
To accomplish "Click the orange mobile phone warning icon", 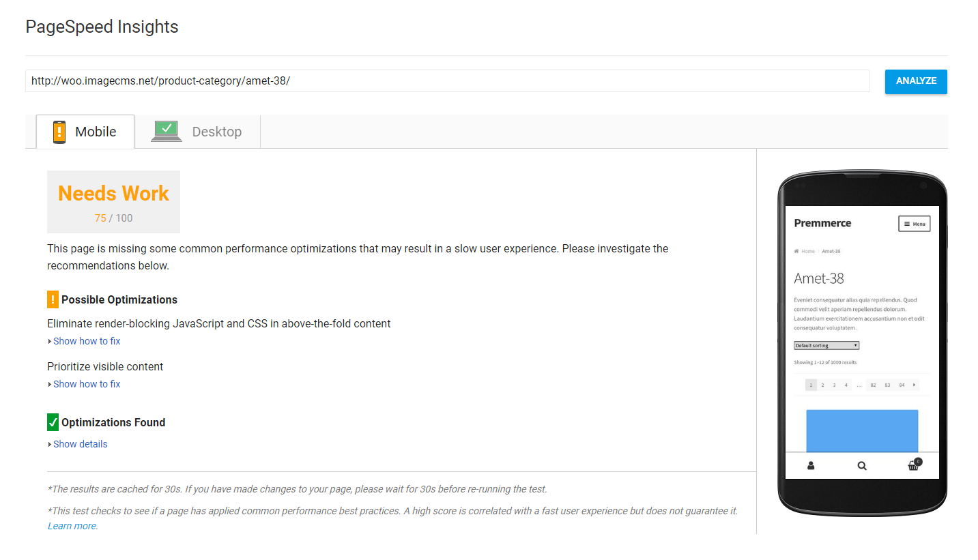I will click(59, 132).
